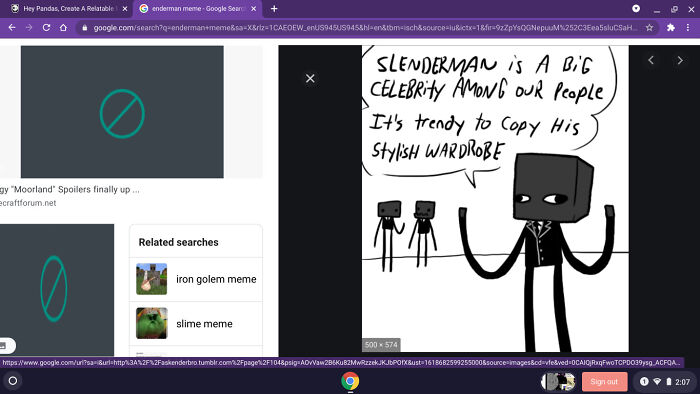
Task: Open the browser home page
Action: 63,28
